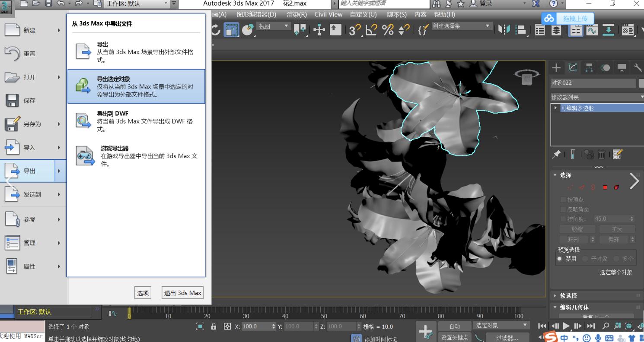Open the Scripting (脚本(S)) menu

[397, 14]
